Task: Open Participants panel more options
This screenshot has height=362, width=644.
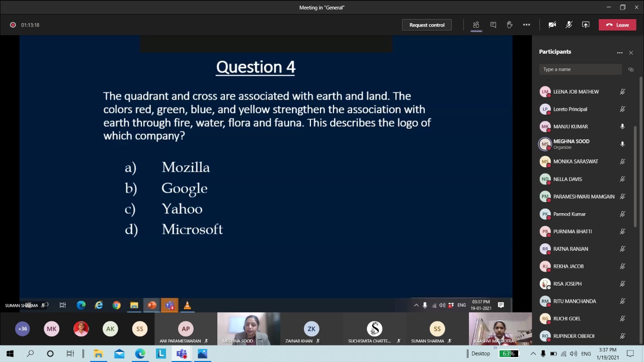Action: tap(620, 52)
